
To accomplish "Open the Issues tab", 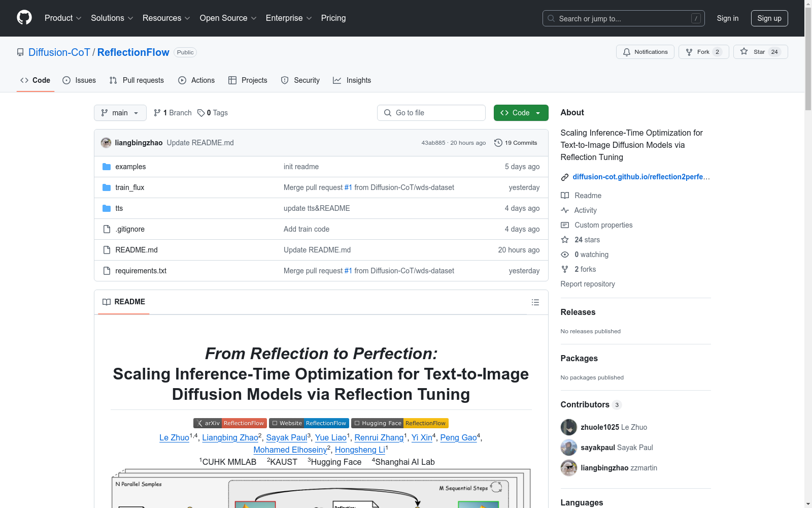I will click(79, 80).
